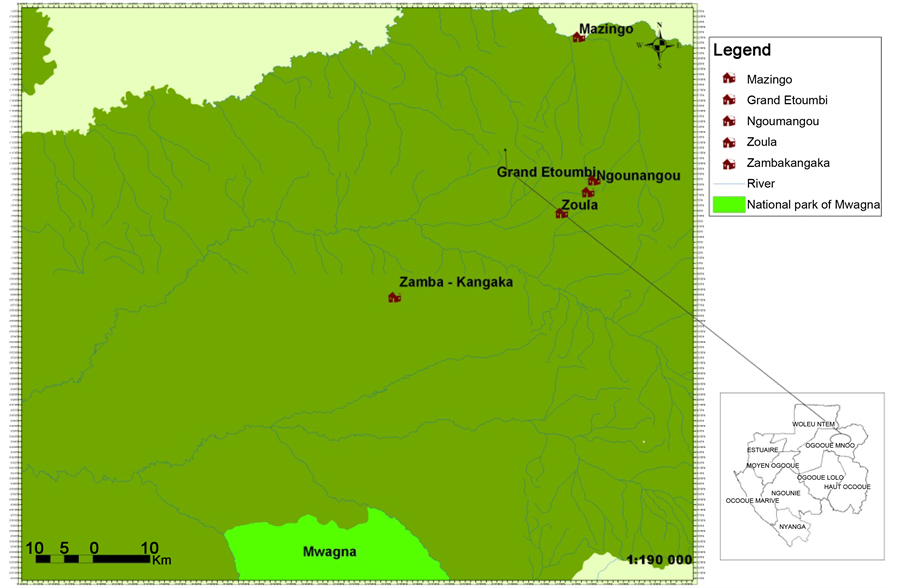Select the Mazingo house icon in the legend
The width and height of the screenshot is (902, 588).
click(728, 79)
